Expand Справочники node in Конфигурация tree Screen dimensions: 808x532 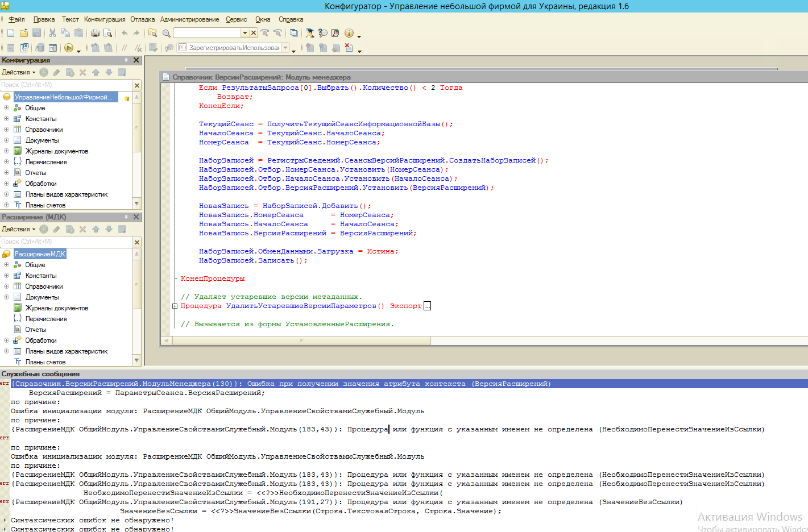pos(6,130)
